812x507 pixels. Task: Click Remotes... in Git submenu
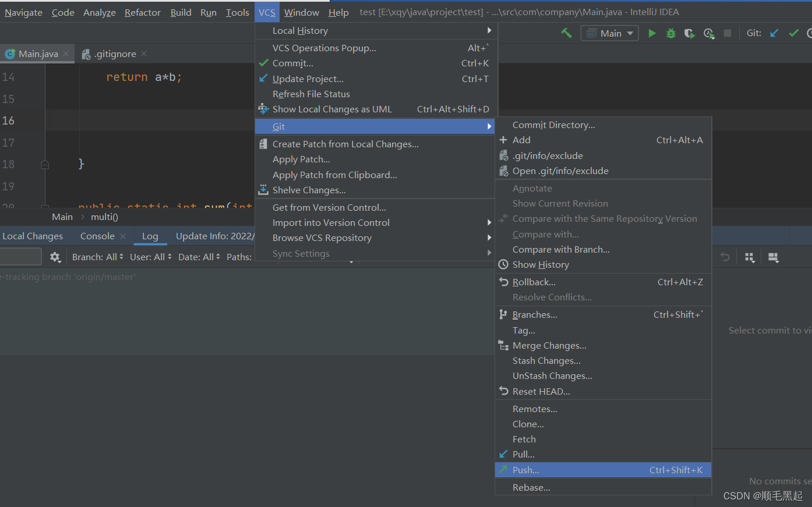pyautogui.click(x=603, y=409)
